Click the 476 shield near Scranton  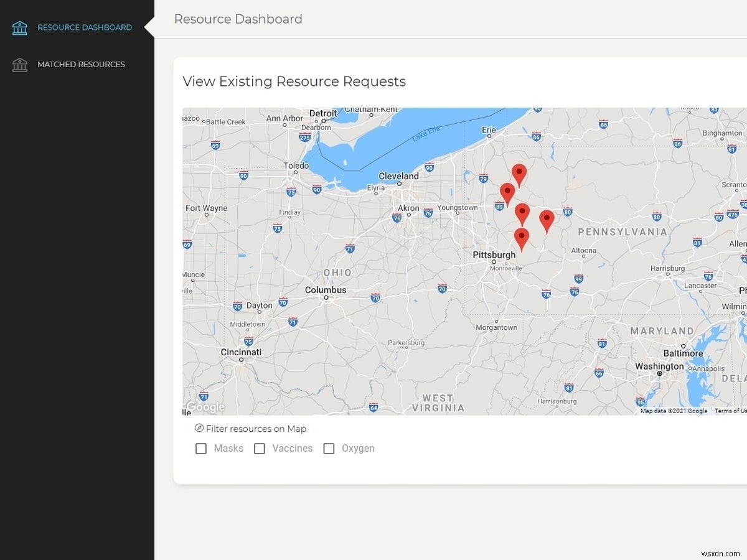click(733, 215)
